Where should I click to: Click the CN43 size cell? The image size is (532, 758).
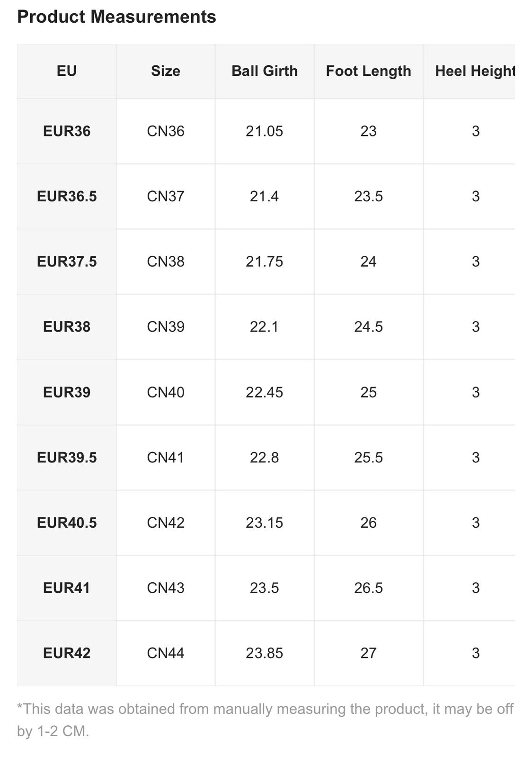166,588
